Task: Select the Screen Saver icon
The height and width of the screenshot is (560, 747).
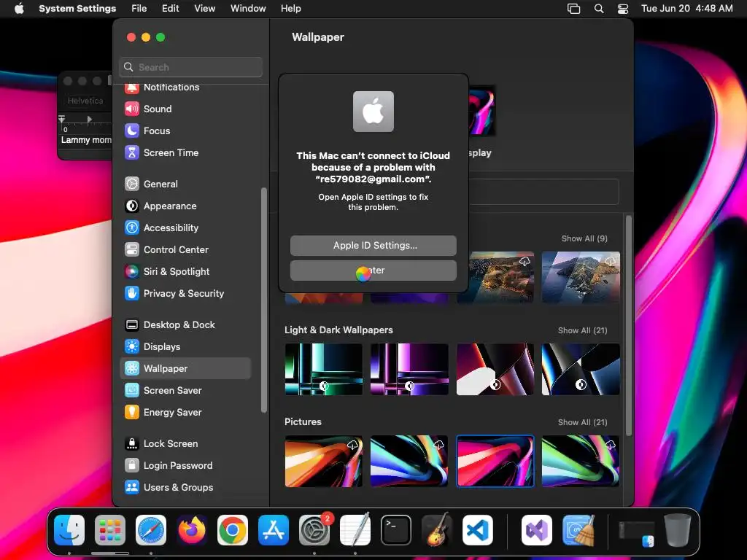Action: tap(132, 391)
